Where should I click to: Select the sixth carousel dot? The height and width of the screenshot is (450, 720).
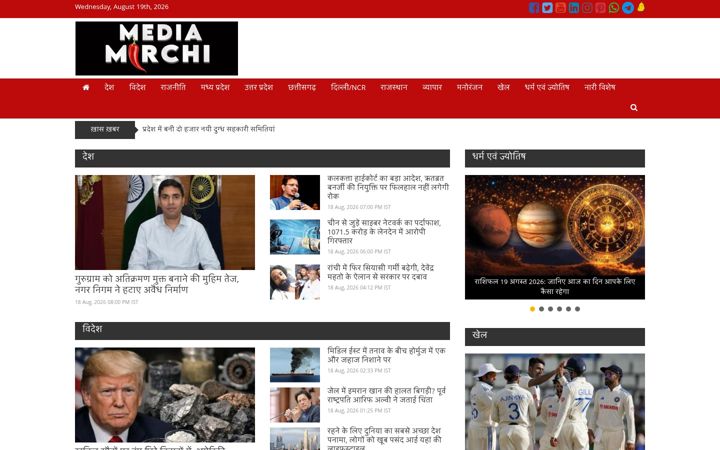(x=577, y=309)
